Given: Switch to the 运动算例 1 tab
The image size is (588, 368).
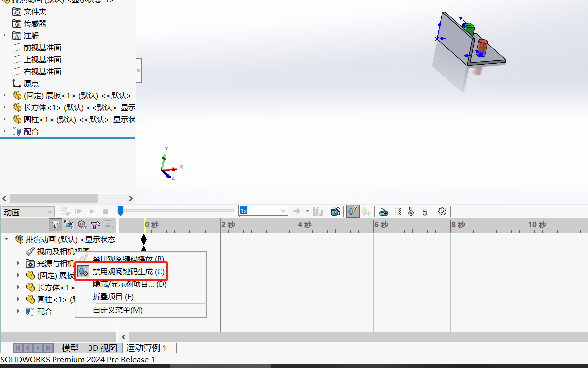Looking at the screenshot, I should click(x=146, y=348).
